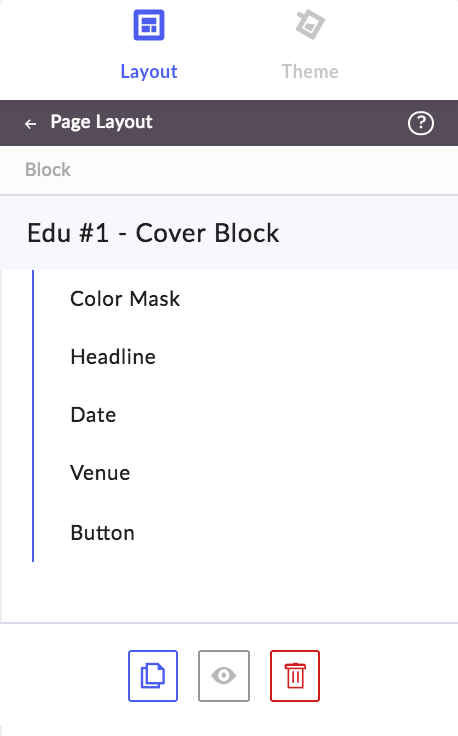Click the blue tree indent line
The width and height of the screenshot is (458, 736).
33,416
